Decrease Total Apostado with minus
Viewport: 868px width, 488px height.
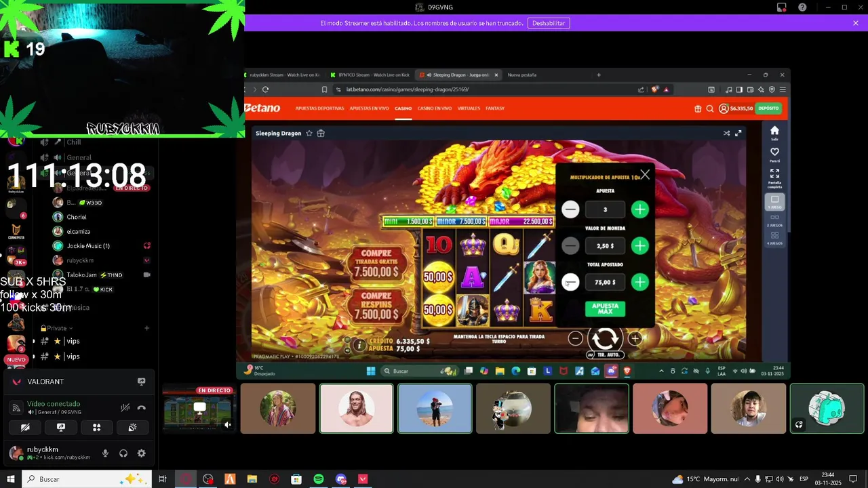click(x=570, y=282)
